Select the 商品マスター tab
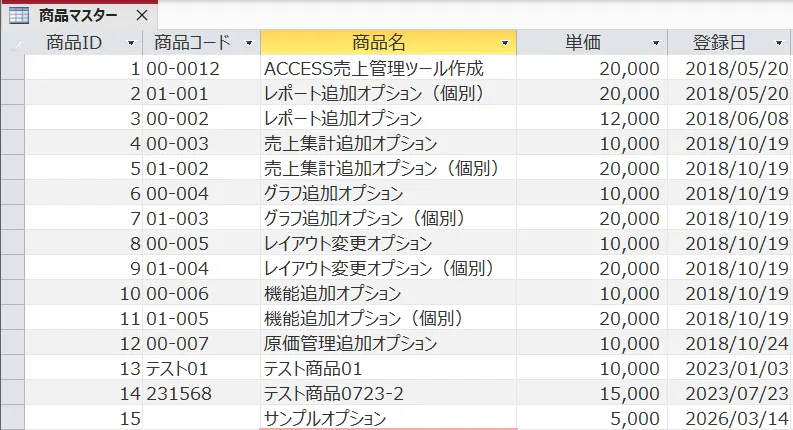The width and height of the screenshot is (793, 430). pyautogui.click(x=77, y=16)
